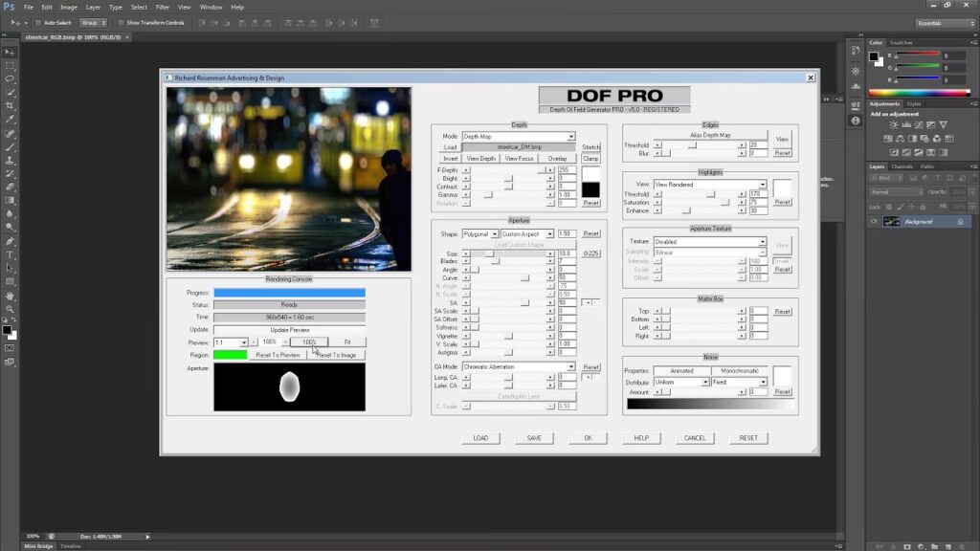This screenshot has height=551, width=980.
Task: Click the SAVE button in DOF PRO
Action: coord(534,438)
